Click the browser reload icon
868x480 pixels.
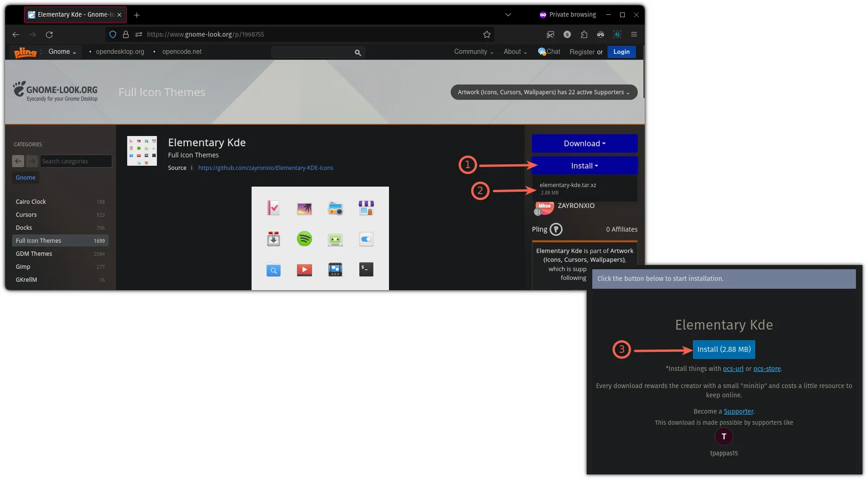(49, 34)
